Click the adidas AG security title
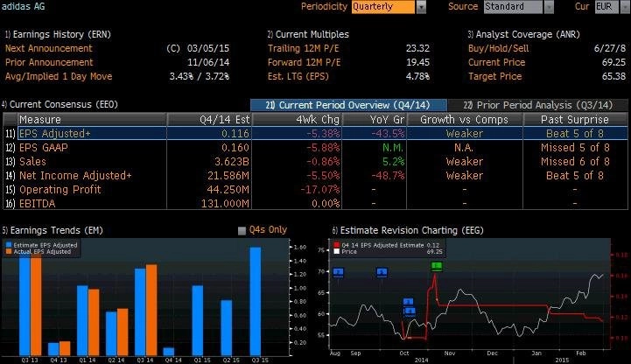This screenshot has width=631, height=364. (23, 6)
